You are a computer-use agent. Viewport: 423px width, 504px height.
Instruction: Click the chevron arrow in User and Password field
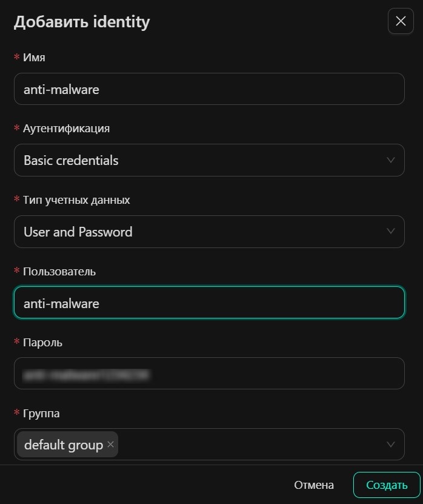[x=391, y=231]
